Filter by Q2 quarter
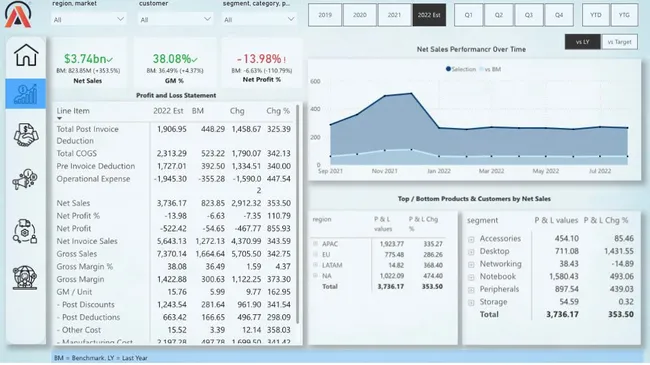 point(499,15)
